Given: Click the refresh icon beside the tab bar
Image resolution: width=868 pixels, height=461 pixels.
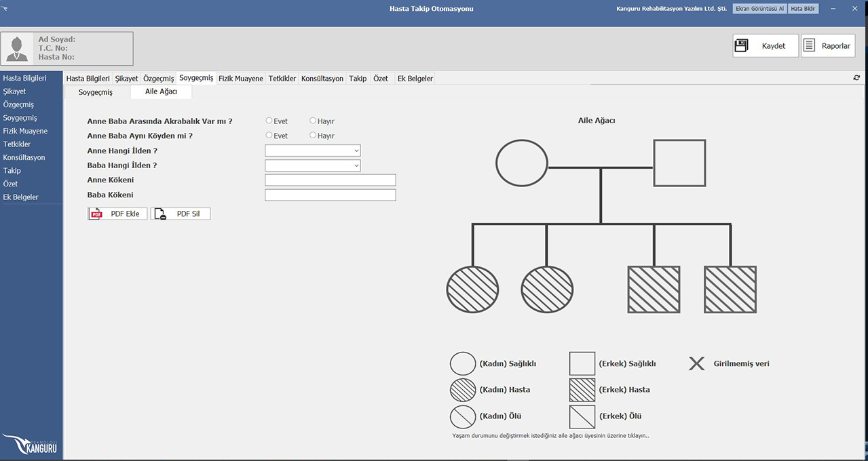Looking at the screenshot, I should (x=856, y=78).
